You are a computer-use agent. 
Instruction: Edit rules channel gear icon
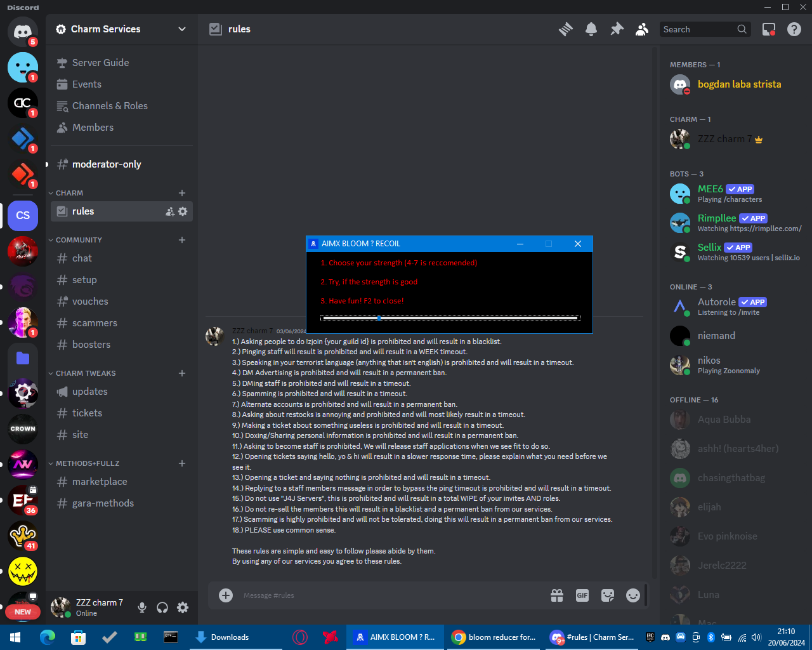[183, 211]
